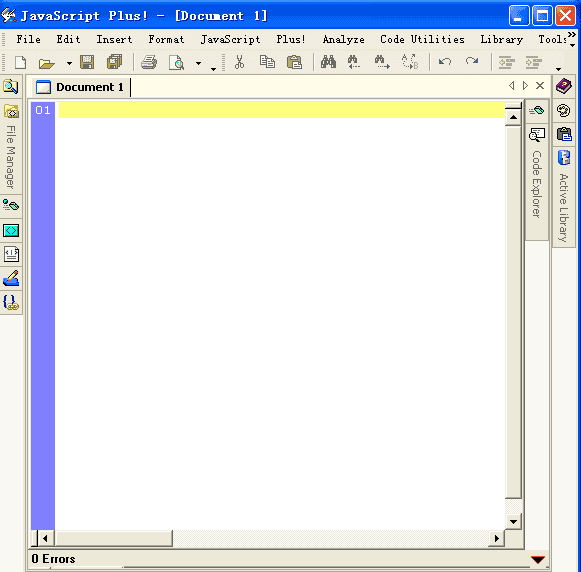Click the Find binoculars icon
This screenshot has height=572, width=581.
[x=328, y=62]
